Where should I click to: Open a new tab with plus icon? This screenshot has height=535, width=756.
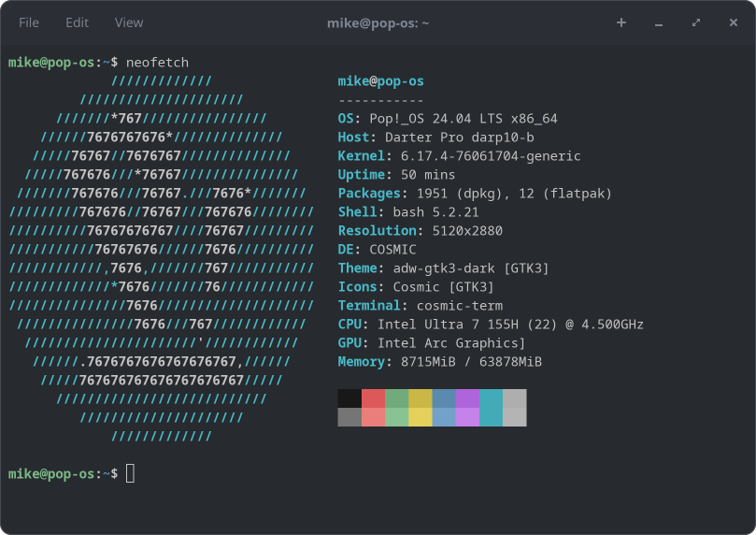[x=621, y=22]
